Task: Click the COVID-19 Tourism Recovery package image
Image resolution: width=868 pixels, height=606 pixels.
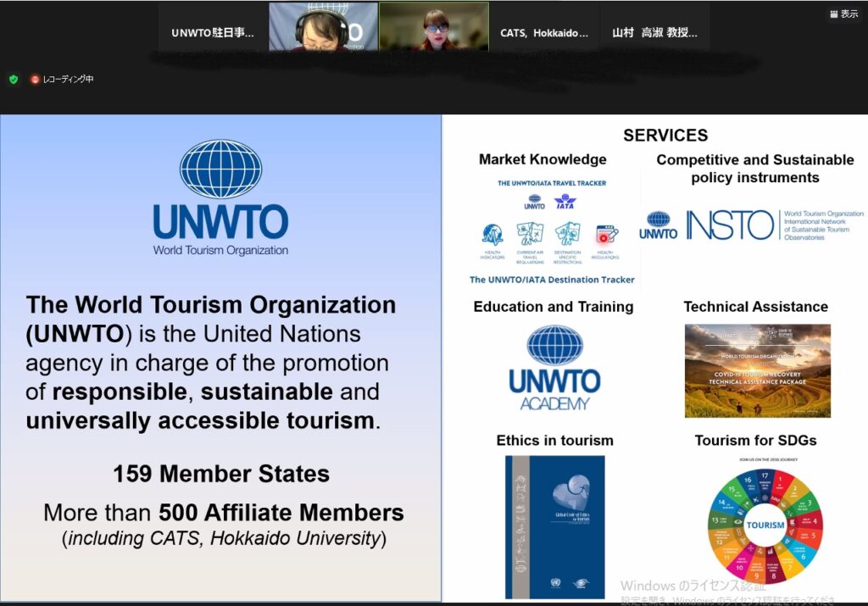Action: tap(756, 369)
